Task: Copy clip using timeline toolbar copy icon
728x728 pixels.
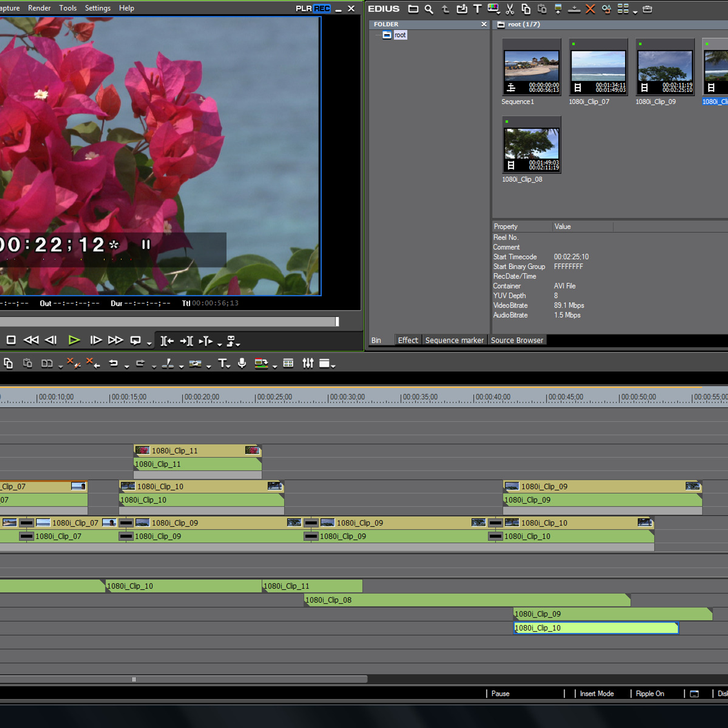Action: [8, 363]
